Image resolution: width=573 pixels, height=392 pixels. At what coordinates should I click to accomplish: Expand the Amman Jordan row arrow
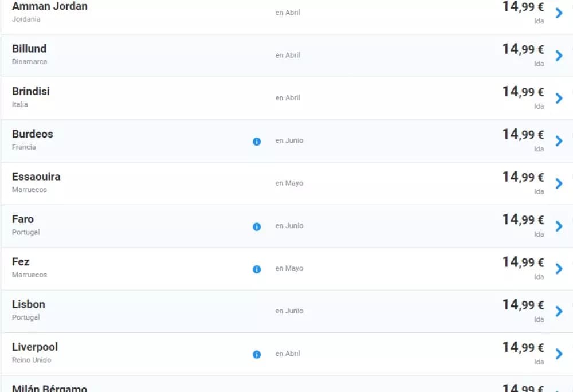[x=559, y=13]
